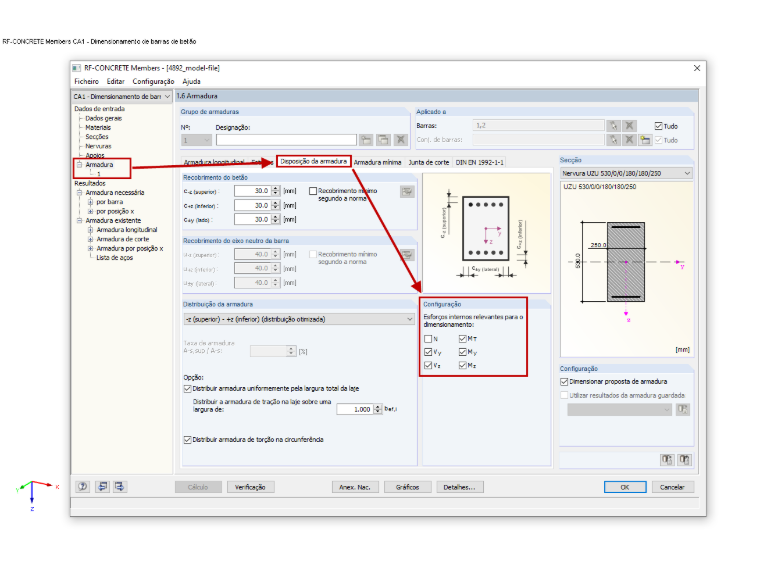Viewport: 760px width, 570px height.
Task: Click the previous table arrow icon
Action: (102, 487)
